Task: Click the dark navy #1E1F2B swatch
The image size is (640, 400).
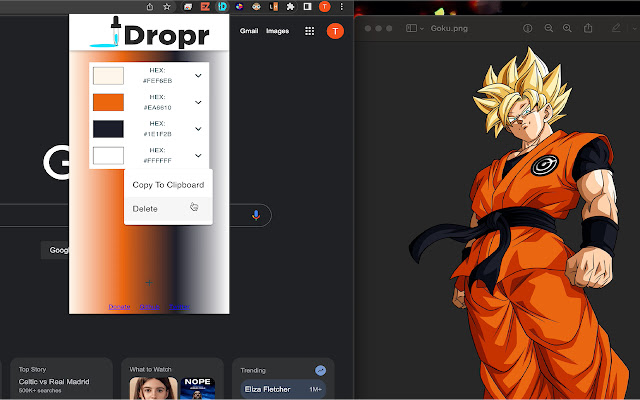Action: (108, 129)
